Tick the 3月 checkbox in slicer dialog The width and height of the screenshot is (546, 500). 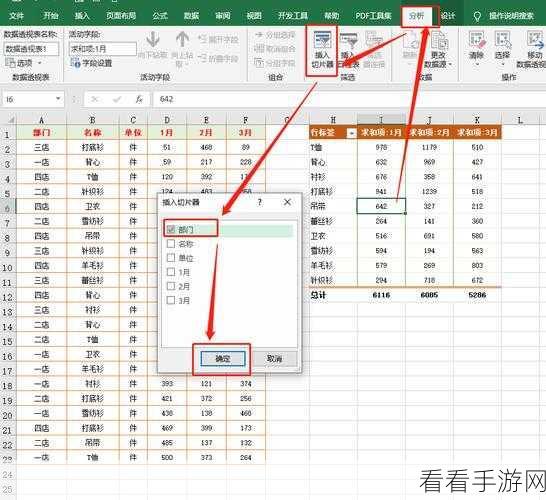click(171, 300)
